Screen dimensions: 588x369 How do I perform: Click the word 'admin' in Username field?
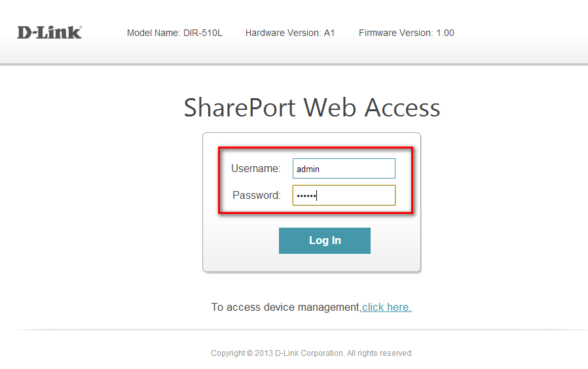click(x=308, y=169)
